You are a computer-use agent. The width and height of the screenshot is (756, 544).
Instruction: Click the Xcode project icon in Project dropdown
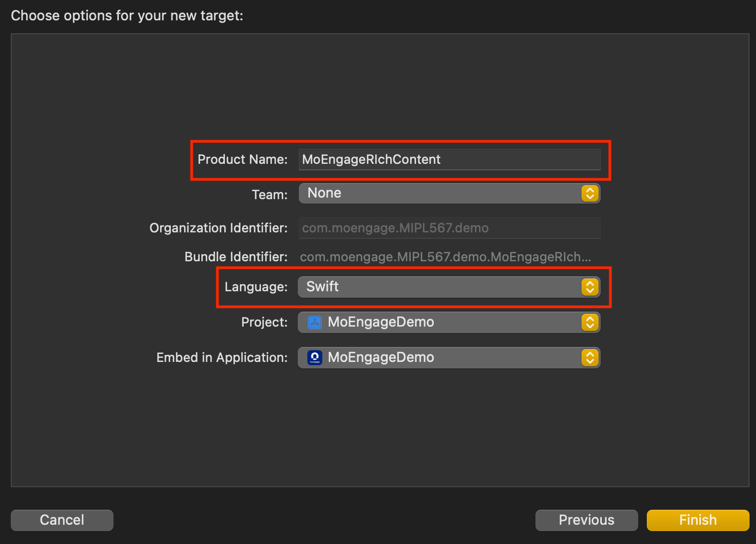tap(315, 322)
